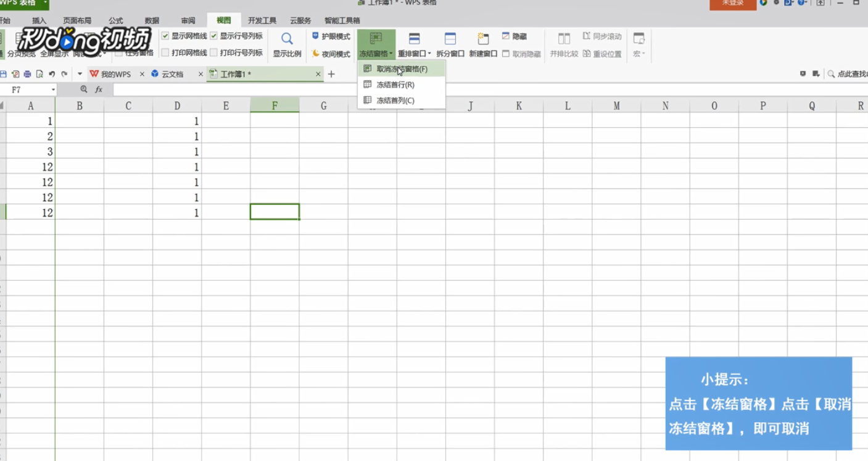868x461 pixels.
Task: Open the 显示比例 zoom dialog
Action: coord(287,45)
